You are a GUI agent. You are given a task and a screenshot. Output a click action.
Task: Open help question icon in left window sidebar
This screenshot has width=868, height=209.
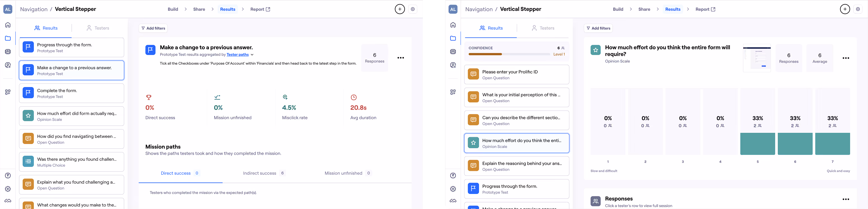coord(8,176)
